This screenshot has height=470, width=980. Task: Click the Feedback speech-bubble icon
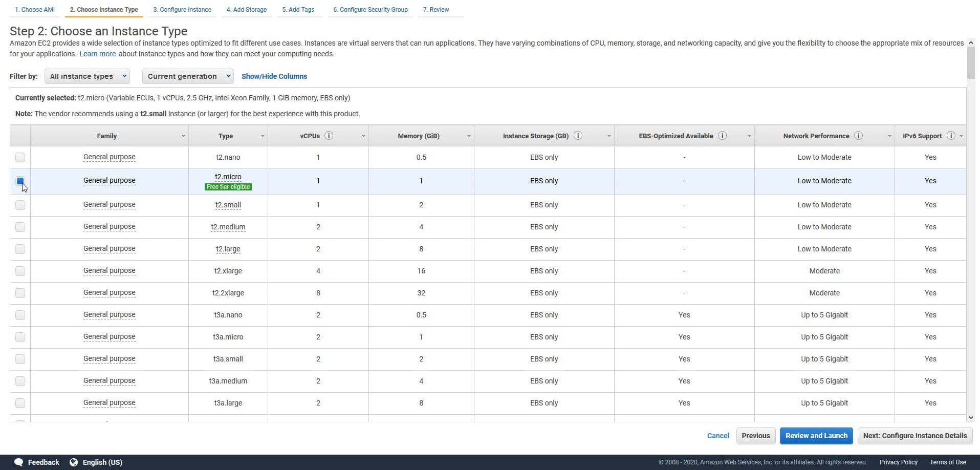[19, 462]
